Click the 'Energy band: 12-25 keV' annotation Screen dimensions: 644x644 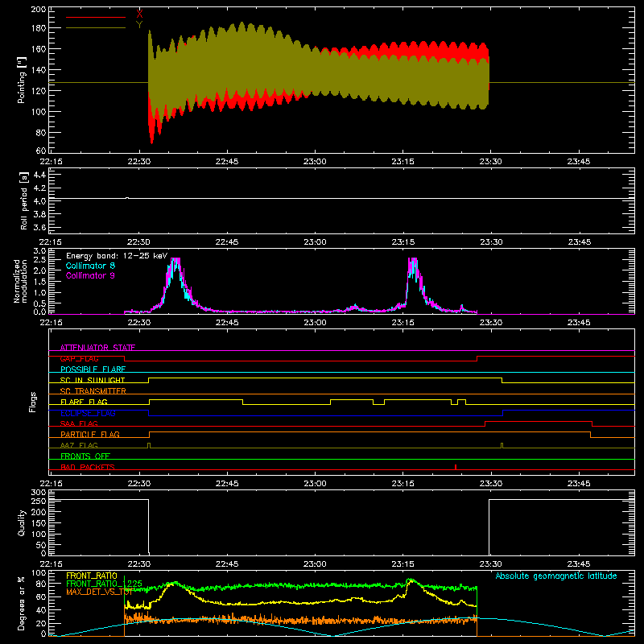[117, 256]
